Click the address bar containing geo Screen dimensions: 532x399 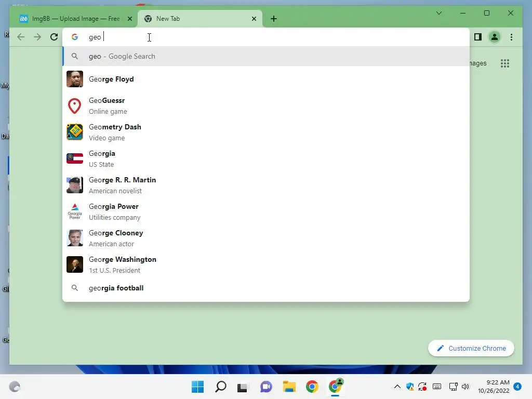point(266,37)
